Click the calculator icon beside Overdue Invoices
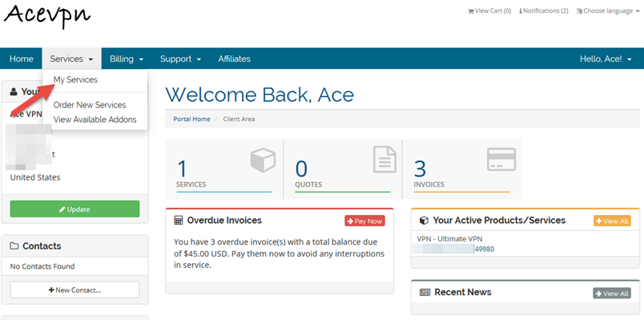The image size is (644, 320). point(179,221)
